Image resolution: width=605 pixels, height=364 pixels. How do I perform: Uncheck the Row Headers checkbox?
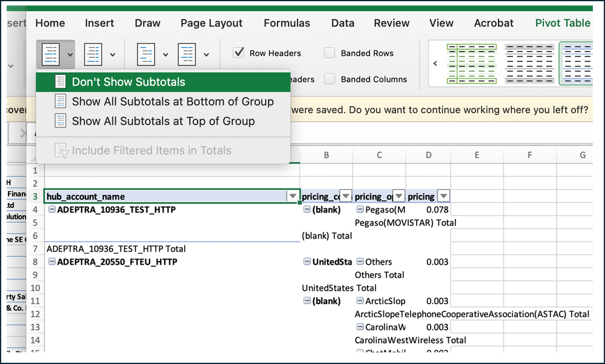239,53
